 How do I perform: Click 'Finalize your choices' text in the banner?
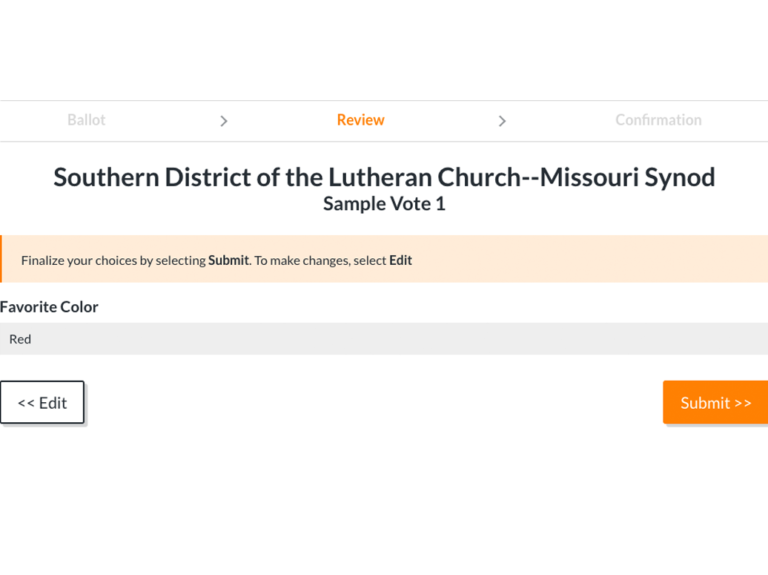click(x=80, y=260)
